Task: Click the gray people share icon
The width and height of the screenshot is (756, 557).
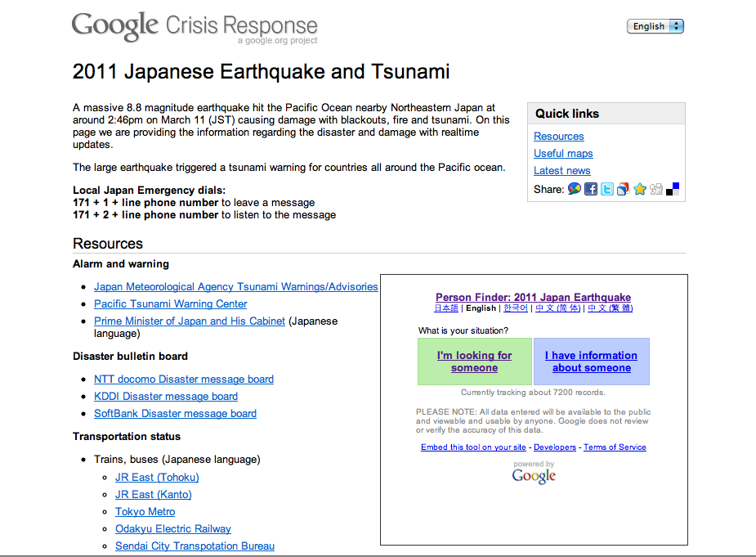Action: [x=656, y=189]
